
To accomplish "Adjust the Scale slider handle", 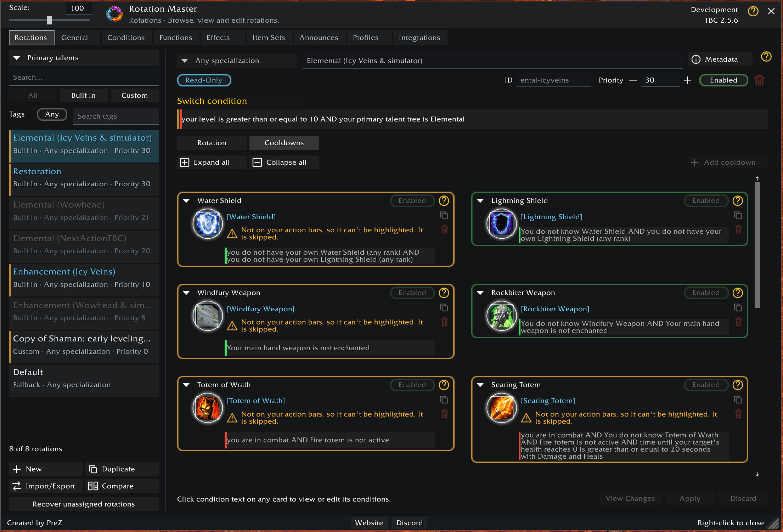I will click(x=49, y=20).
